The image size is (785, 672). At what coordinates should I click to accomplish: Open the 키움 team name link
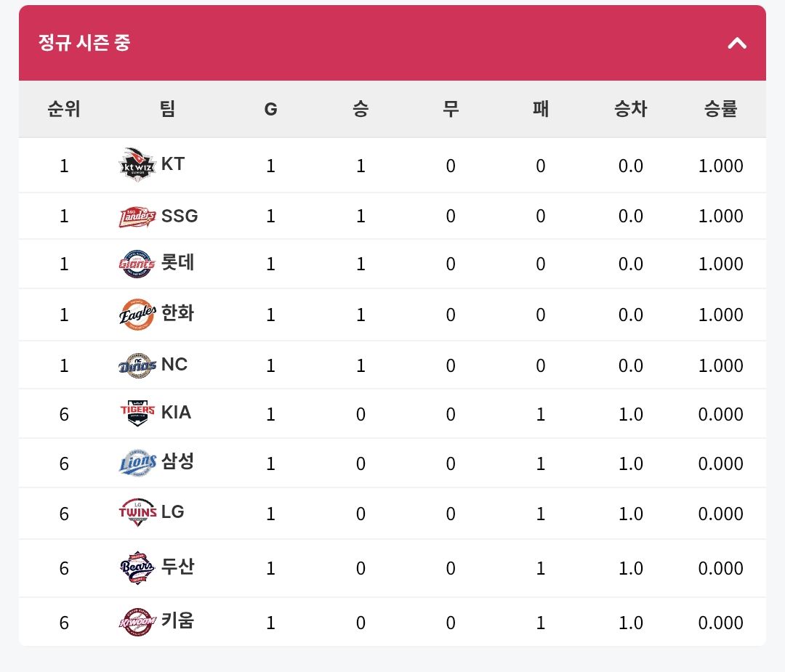tap(177, 620)
